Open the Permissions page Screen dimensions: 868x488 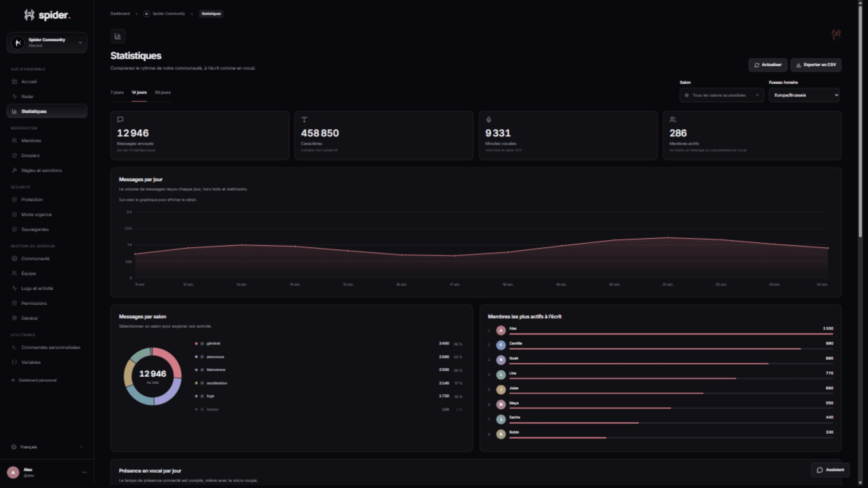pos(47,303)
